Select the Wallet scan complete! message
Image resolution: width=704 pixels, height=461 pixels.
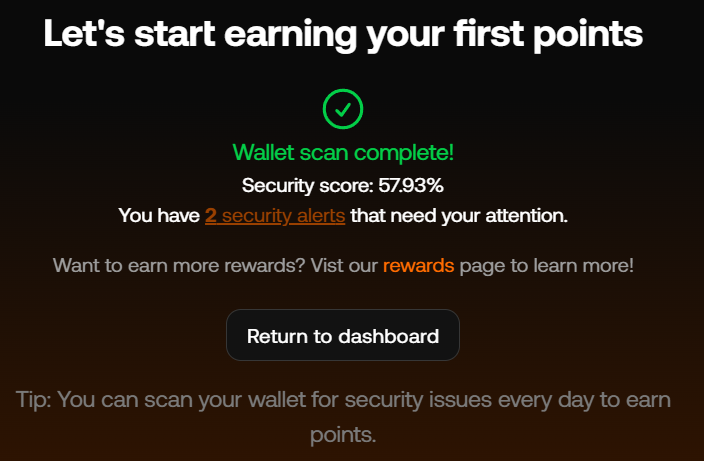tap(343, 153)
